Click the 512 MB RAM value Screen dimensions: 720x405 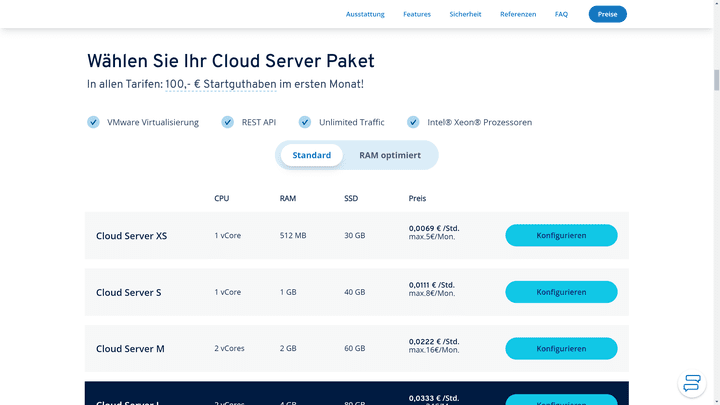(293, 236)
